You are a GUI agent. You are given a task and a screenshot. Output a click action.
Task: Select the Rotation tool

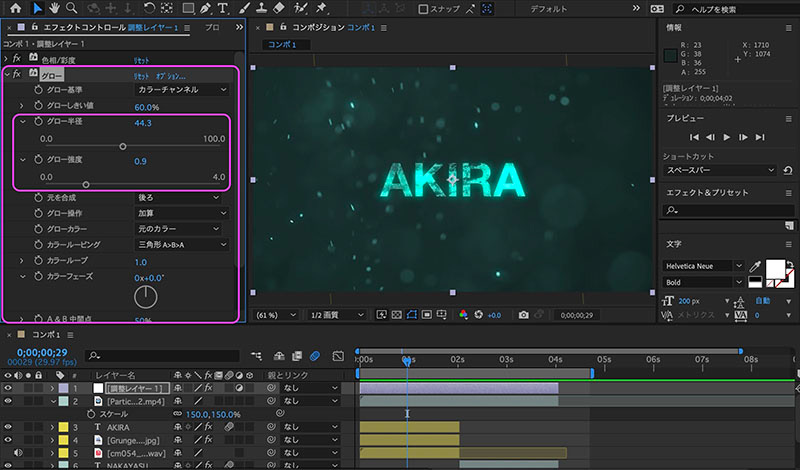(x=149, y=8)
